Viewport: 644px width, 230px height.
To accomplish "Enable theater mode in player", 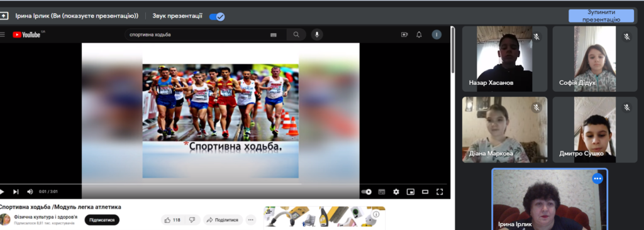I will pos(425,192).
